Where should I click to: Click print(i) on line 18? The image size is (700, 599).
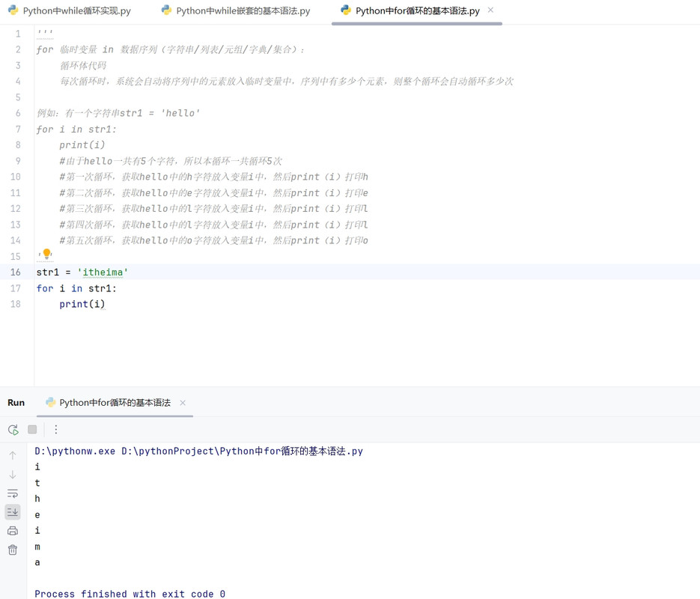tap(82, 305)
